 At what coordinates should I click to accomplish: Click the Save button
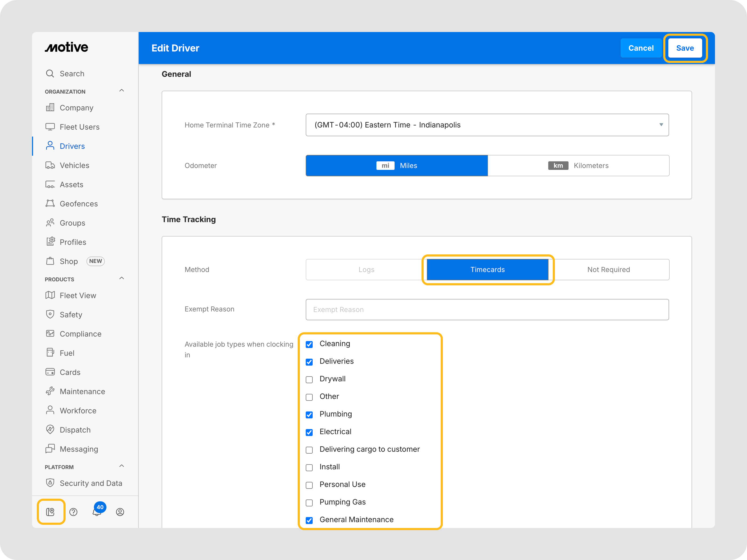click(685, 48)
